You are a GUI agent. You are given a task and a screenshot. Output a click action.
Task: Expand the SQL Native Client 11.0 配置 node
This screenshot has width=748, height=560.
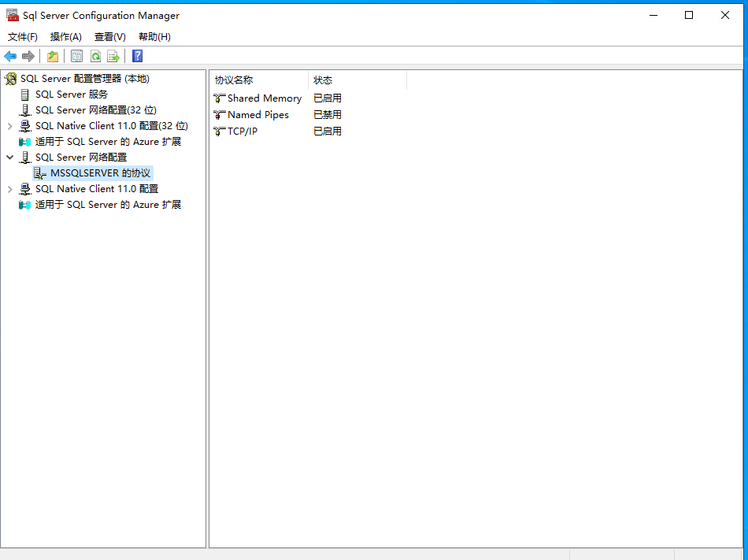point(10,189)
